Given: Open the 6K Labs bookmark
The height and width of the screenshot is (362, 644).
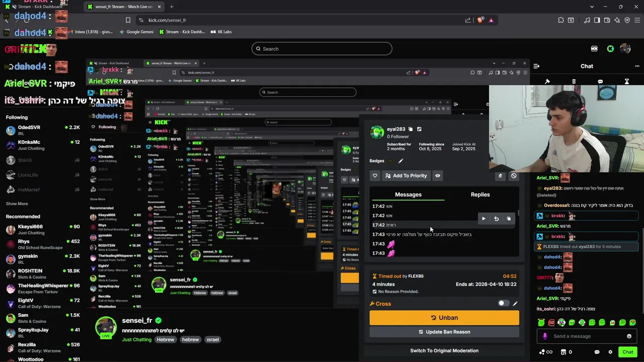Looking at the screenshot, I should [x=220, y=32].
